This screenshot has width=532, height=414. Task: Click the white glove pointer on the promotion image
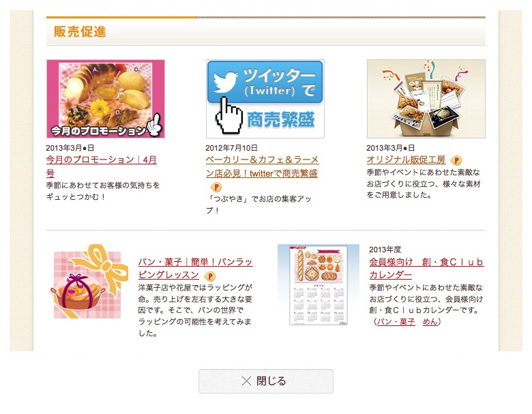[154, 125]
